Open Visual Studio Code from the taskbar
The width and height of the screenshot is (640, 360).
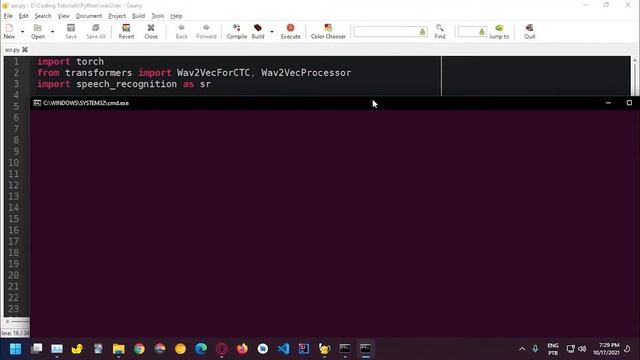[x=283, y=349]
